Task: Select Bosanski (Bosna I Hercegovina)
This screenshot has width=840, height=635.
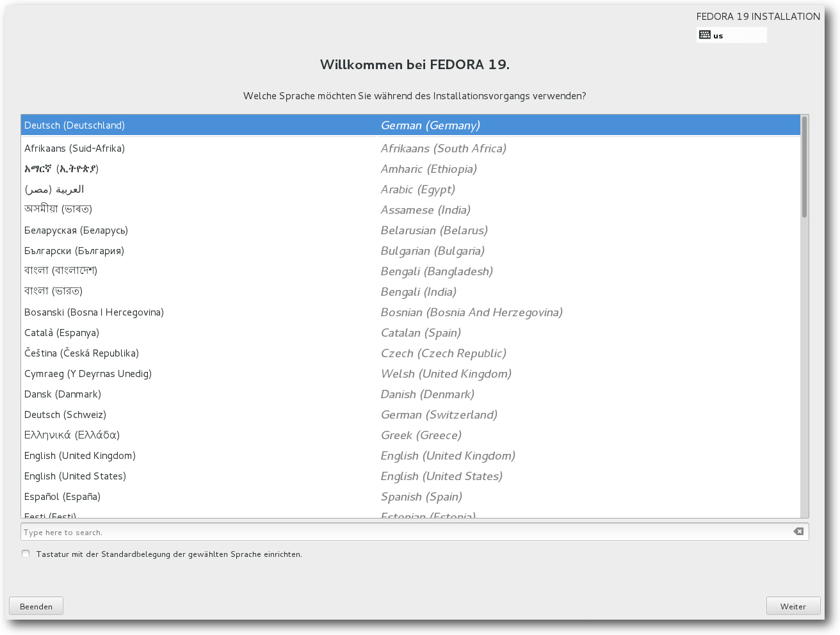Action: 410,312
